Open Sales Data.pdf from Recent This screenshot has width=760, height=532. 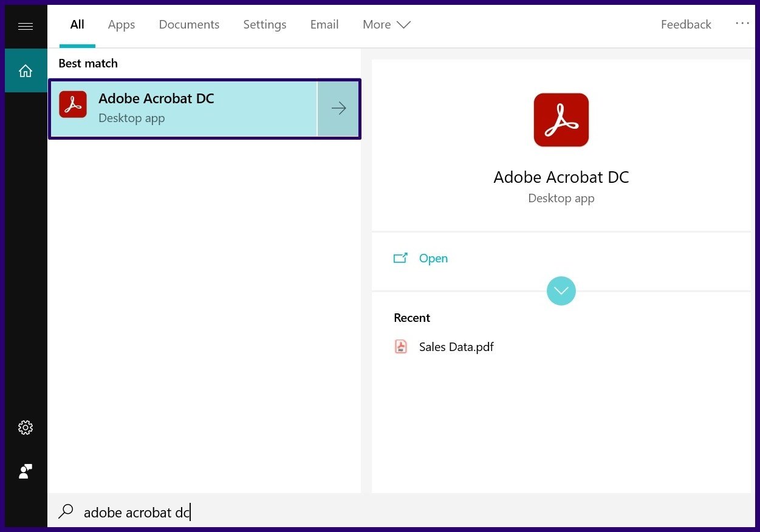tap(456, 346)
